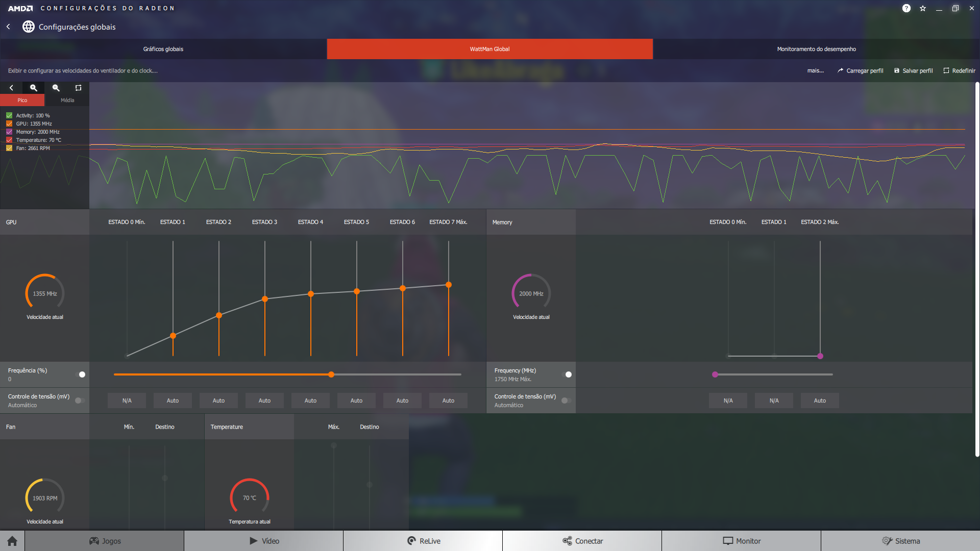This screenshot has width=980, height=551.
Task: Click the AMD logo
Action: tap(20, 8)
